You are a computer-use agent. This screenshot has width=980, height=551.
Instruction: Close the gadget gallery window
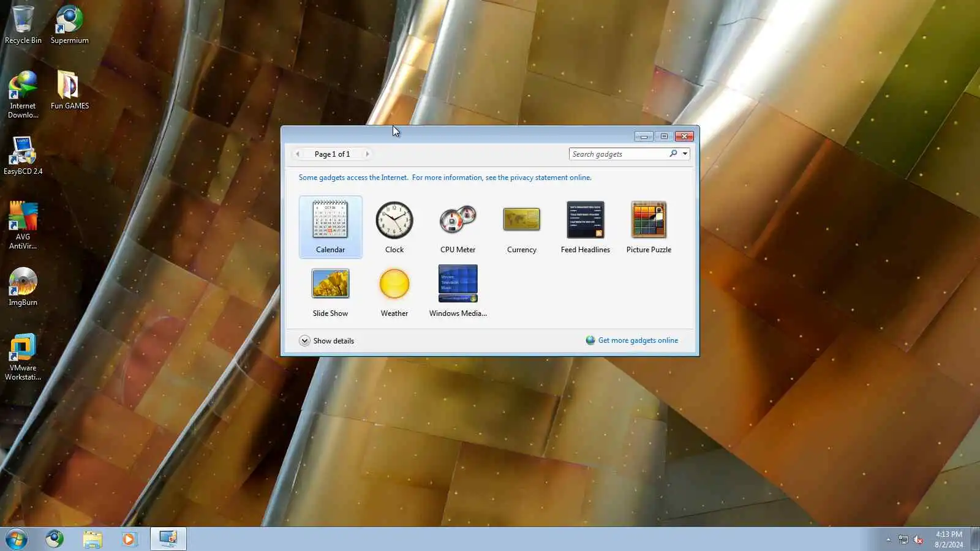point(684,136)
